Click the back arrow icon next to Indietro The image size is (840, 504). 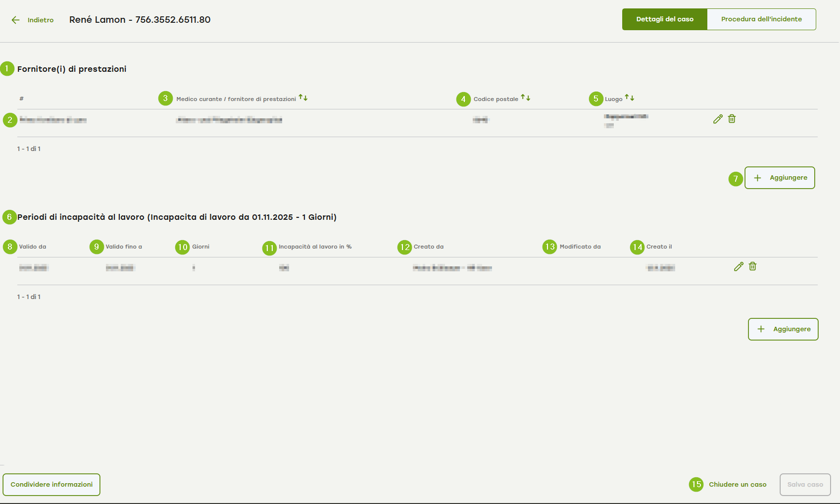pyautogui.click(x=15, y=20)
